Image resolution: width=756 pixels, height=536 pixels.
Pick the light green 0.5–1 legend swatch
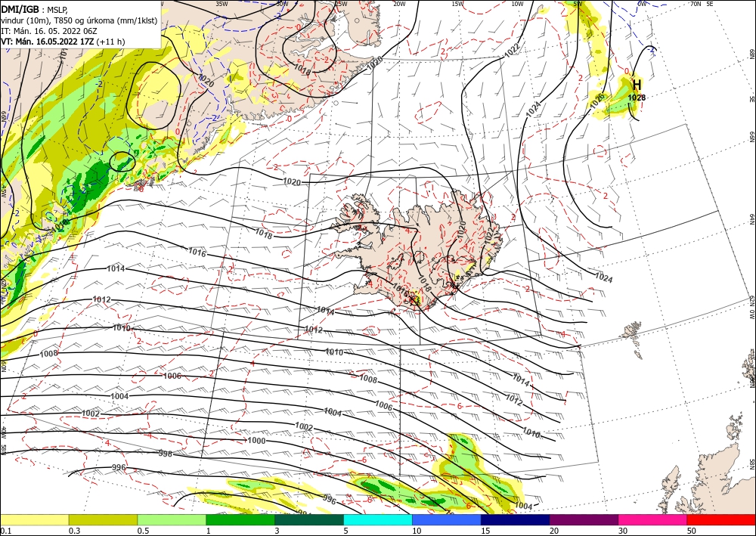point(172,519)
